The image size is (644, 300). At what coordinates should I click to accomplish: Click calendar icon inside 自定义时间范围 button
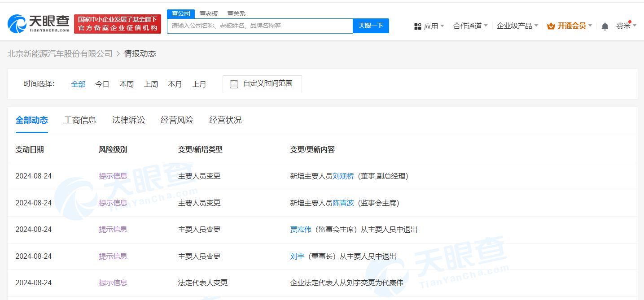click(x=233, y=84)
